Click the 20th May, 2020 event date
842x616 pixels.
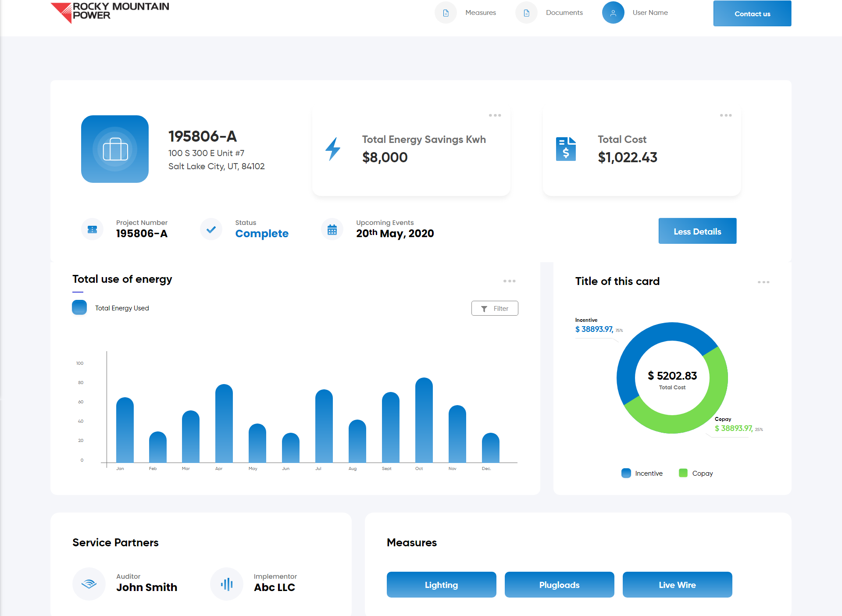(x=395, y=233)
